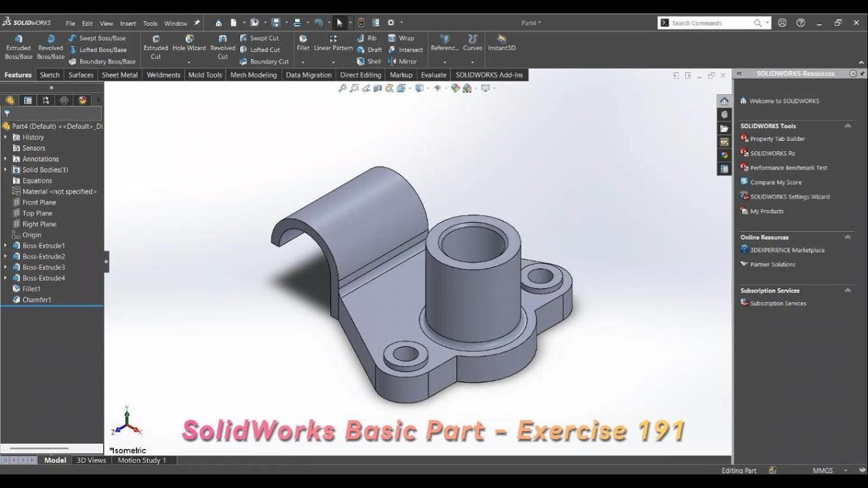Collapse the SOLIDWORKS Tools section

click(847, 125)
